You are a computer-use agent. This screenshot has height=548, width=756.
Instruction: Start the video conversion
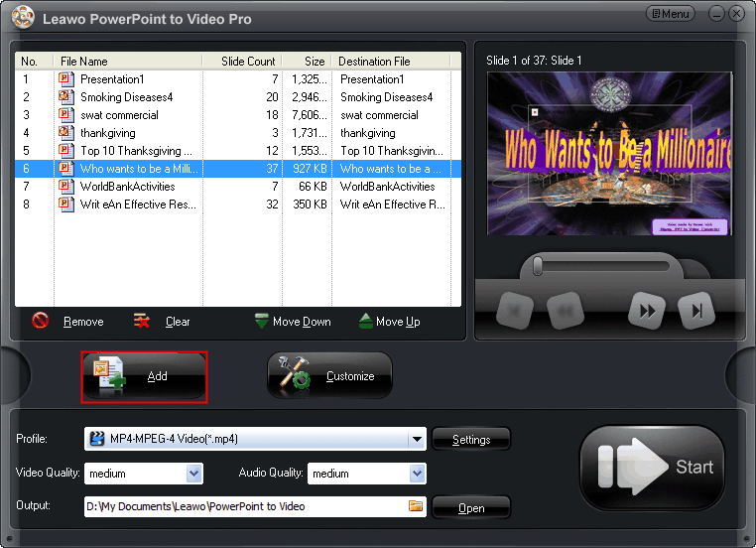(652, 468)
